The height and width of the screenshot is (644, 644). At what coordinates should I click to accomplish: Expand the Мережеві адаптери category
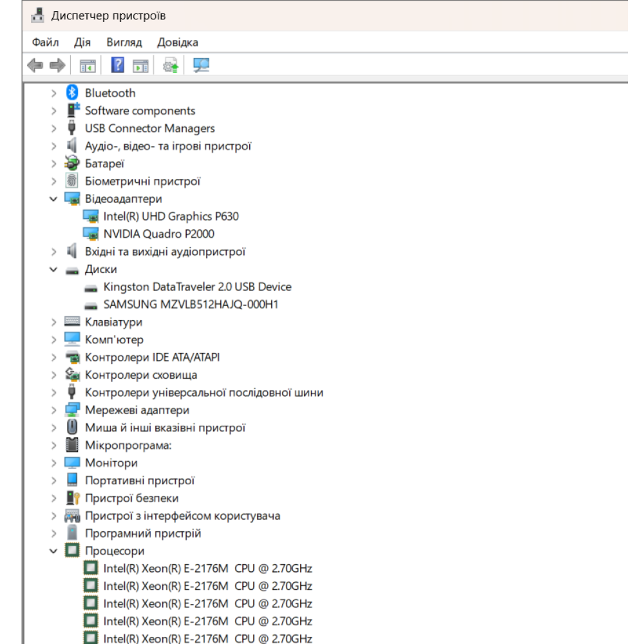click(x=53, y=410)
